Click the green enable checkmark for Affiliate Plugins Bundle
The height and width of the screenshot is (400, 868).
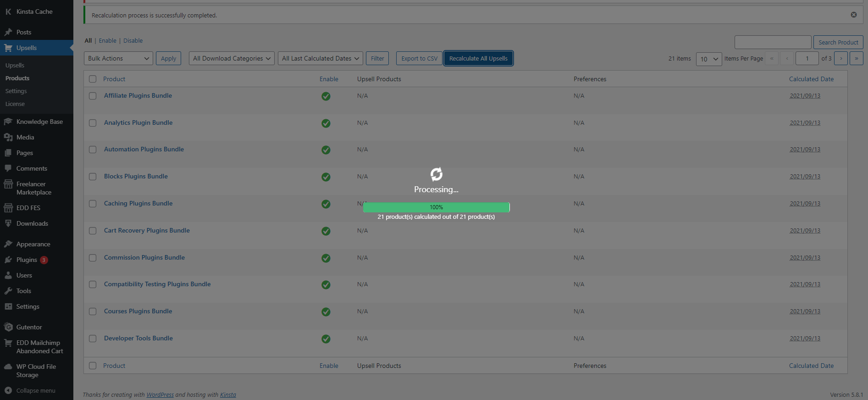point(326,96)
